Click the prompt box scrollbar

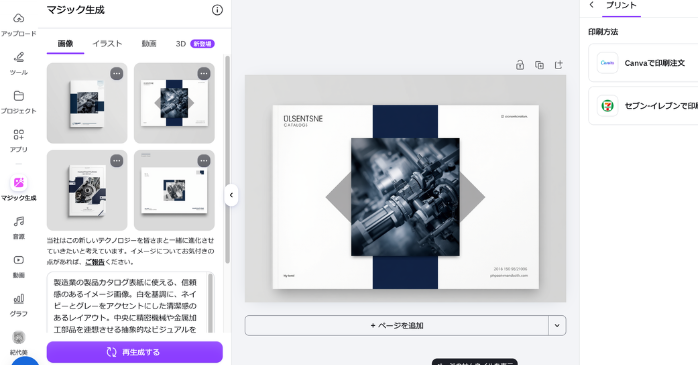pyautogui.click(x=211, y=303)
